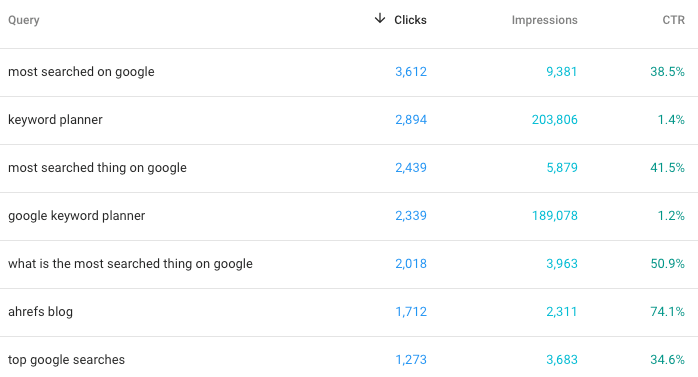
Task: Sort table by CTR column header
Action: pos(674,20)
